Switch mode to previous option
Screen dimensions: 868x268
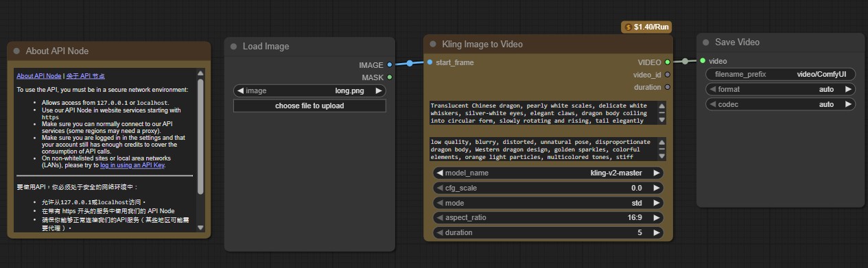point(440,203)
